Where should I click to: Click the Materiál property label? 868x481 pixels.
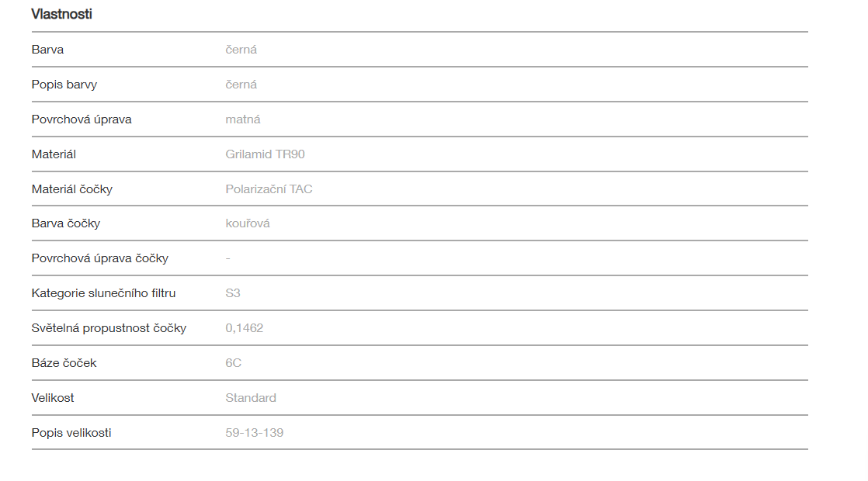pos(54,154)
